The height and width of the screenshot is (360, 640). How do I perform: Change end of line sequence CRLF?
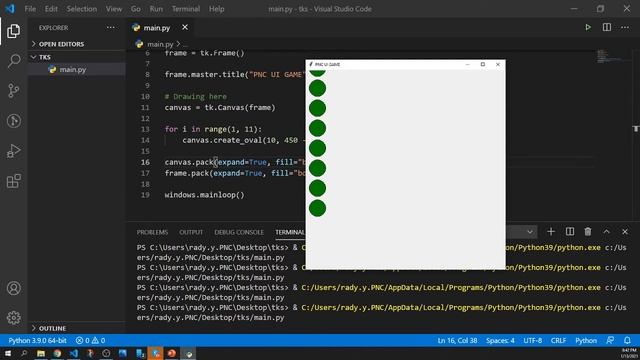point(558,340)
